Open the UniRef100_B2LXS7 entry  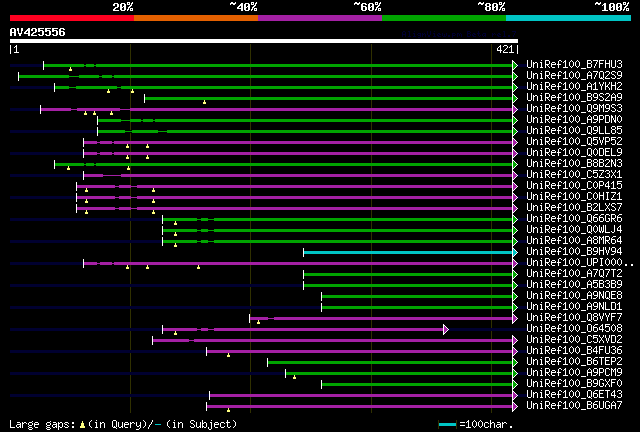point(574,207)
